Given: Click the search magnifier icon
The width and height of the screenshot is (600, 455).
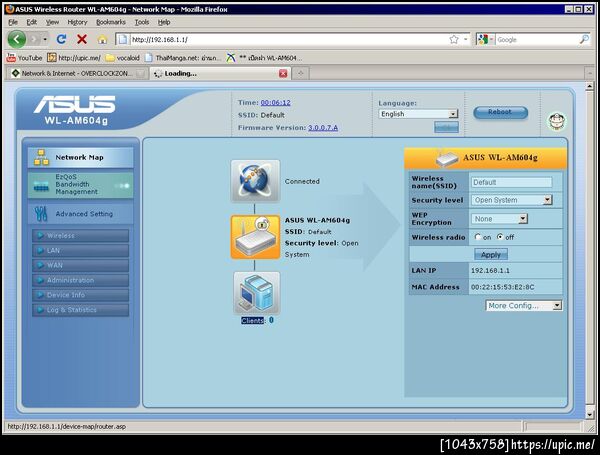Looking at the screenshot, I should tap(584, 39).
